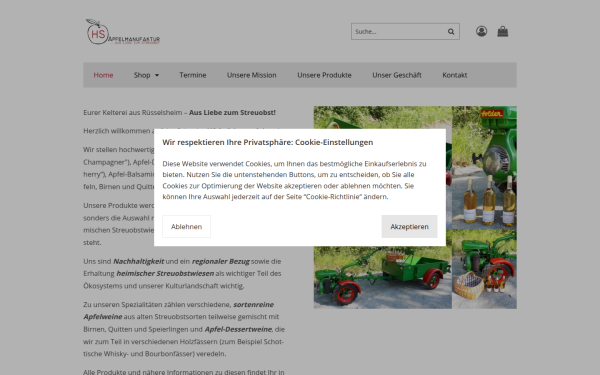Click the cookie dialog heading text
The height and width of the screenshot is (375, 600).
click(x=267, y=142)
